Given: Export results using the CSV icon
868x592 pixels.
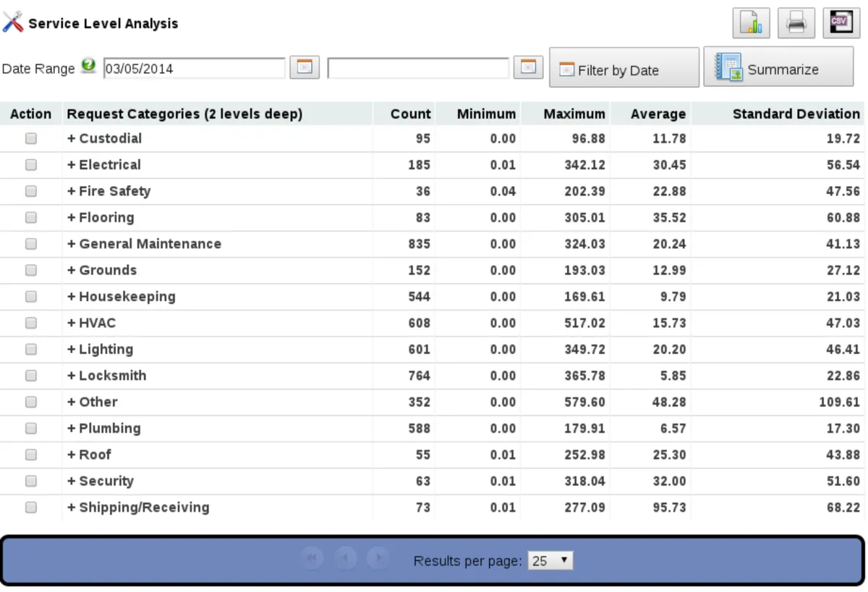Looking at the screenshot, I should pyautogui.click(x=841, y=23).
